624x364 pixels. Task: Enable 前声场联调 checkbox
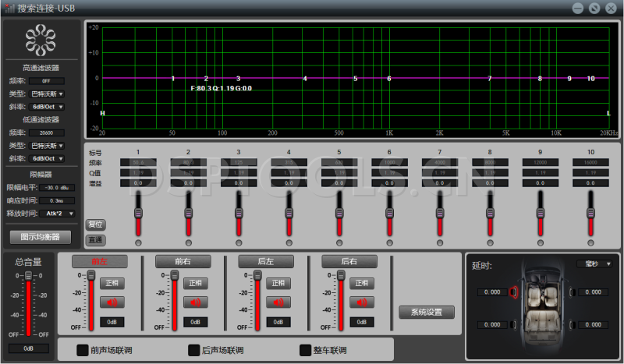[x=83, y=351]
